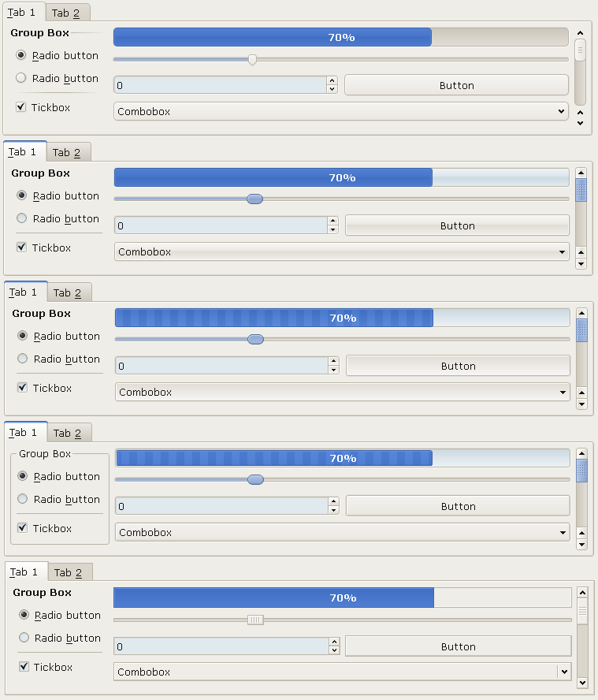Viewport: 598px width, 700px height.
Task: Toggle the Tickbox in the third panel
Action: 23,388
